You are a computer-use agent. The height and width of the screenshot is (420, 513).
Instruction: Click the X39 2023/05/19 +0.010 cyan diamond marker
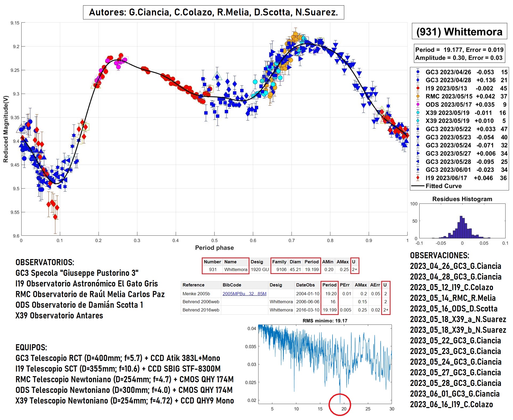point(418,121)
